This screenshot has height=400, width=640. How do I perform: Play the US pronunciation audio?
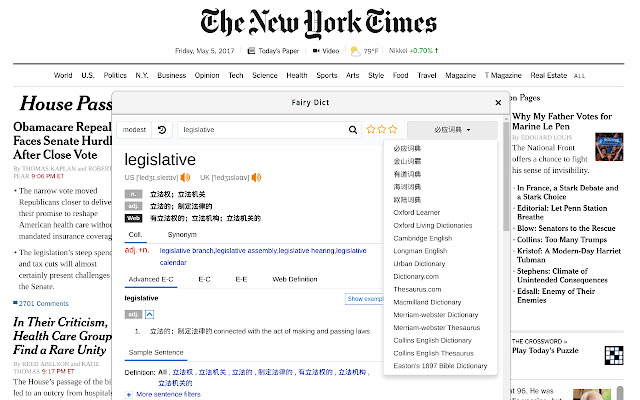click(x=186, y=178)
